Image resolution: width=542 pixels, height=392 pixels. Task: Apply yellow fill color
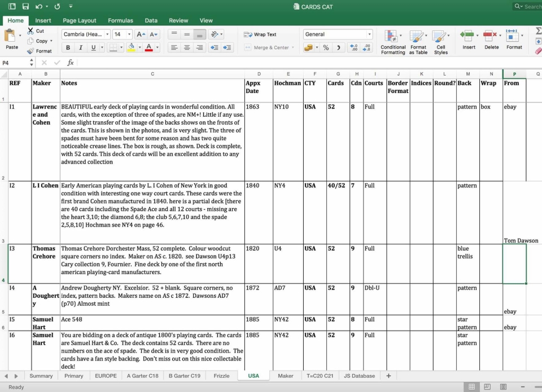pyautogui.click(x=132, y=47)
